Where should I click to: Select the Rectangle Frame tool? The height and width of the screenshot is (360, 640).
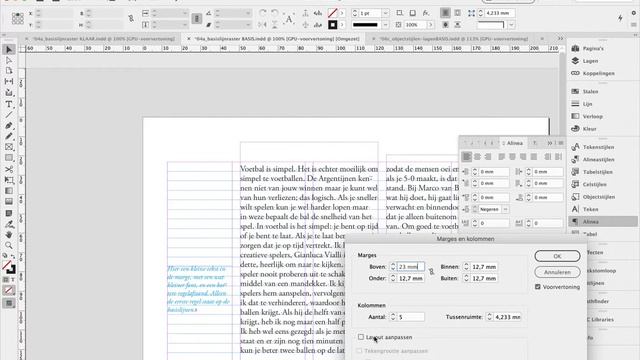click(9, 147)
